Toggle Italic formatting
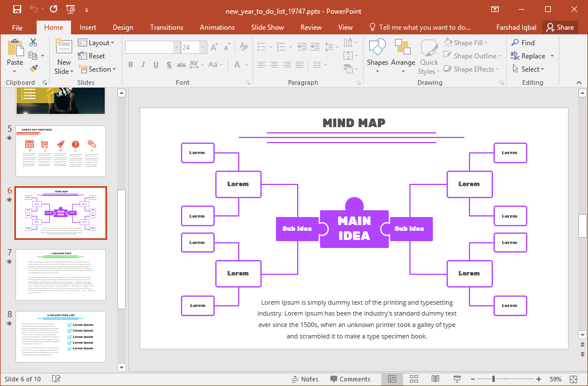 click(143, 65)
